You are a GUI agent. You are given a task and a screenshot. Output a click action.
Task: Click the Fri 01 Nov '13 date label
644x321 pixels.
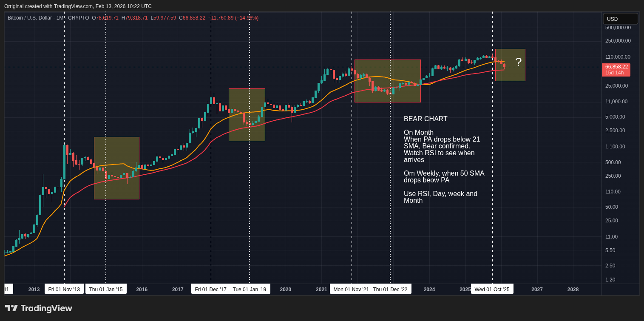[64, 289]
